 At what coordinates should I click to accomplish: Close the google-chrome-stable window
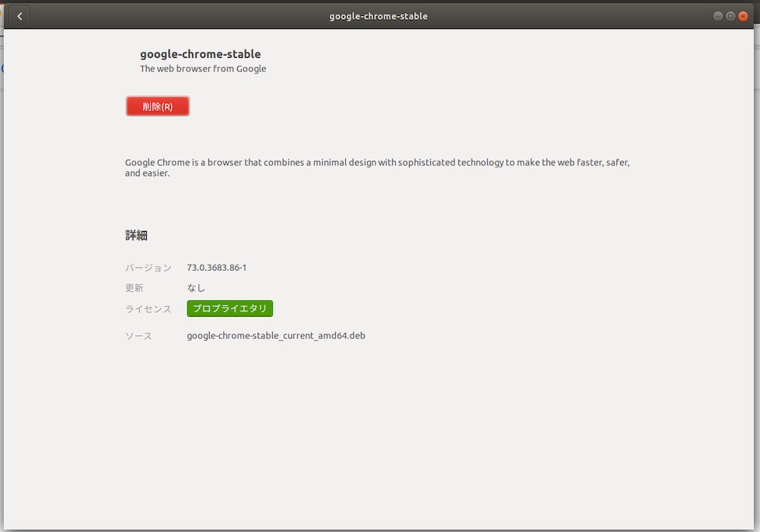[743, 16]
